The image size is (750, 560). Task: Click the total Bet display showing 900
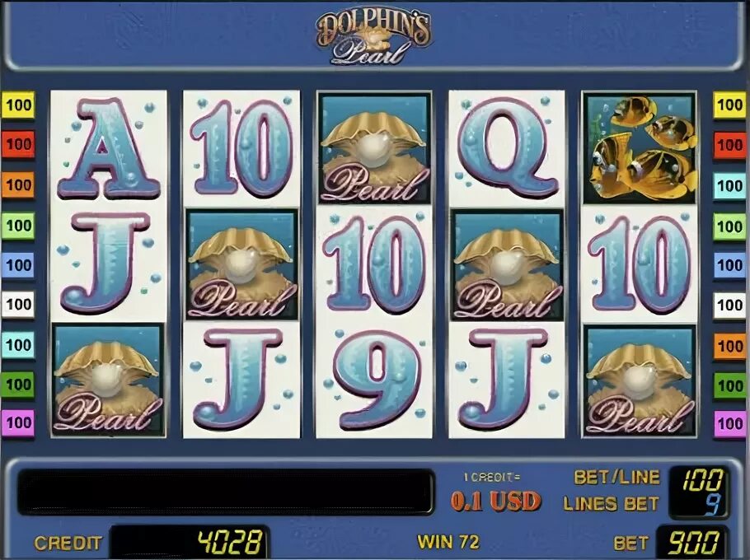692,544
